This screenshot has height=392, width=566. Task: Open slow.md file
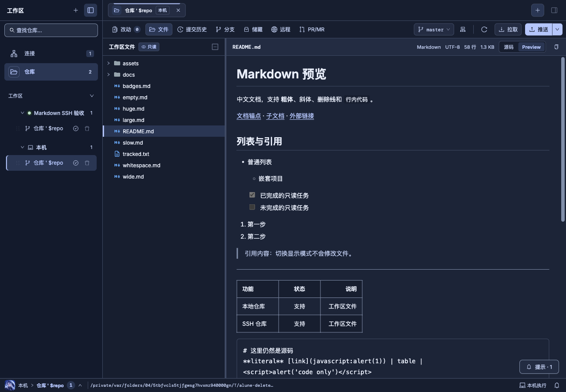tap(164, 142)
